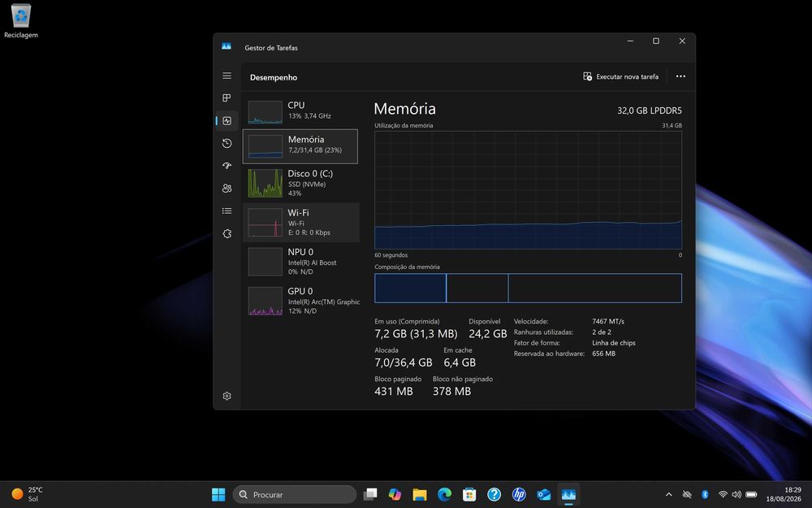Screen dimensions: 812x508
Task: Open the Recycle Bin (Reciclagem) desktop icon
Action: [21, 21]
